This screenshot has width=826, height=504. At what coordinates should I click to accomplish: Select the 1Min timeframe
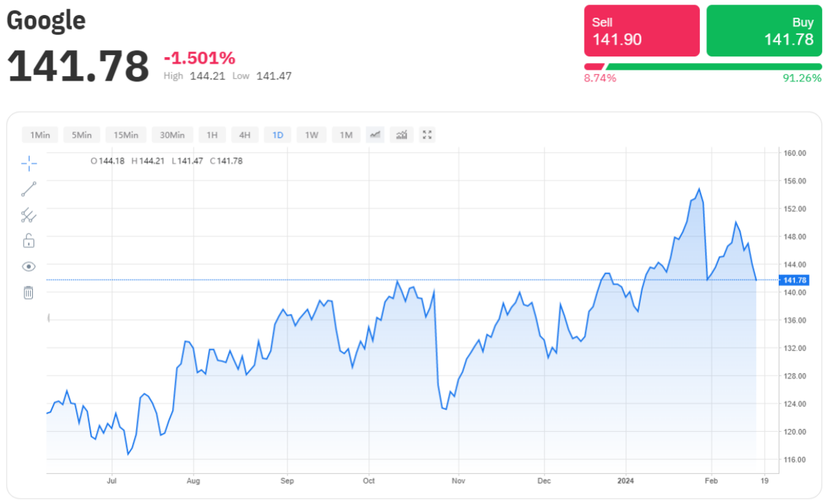point(40,135)
